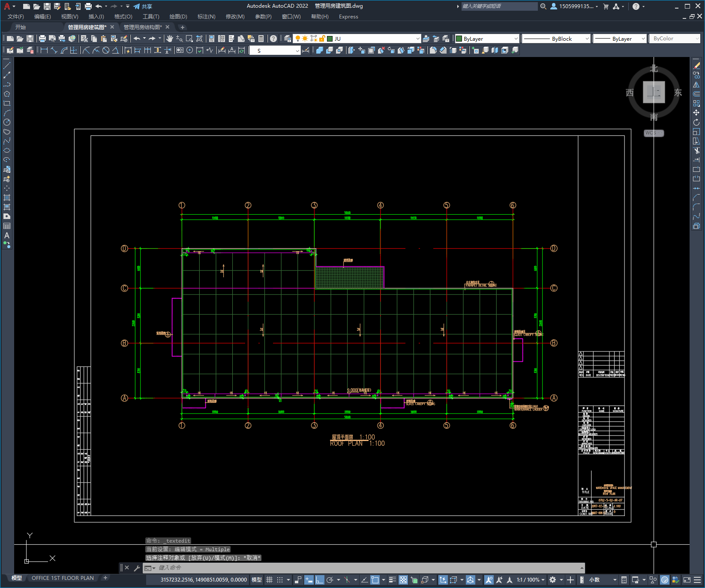Select the Aligned dimension tool

pyautogui.click(x=54, y=50)
